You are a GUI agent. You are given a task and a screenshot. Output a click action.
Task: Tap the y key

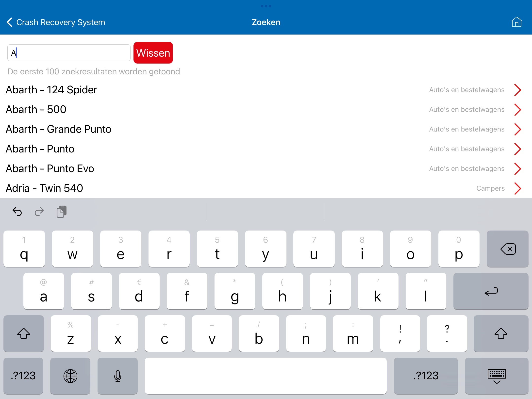[266, 249]
